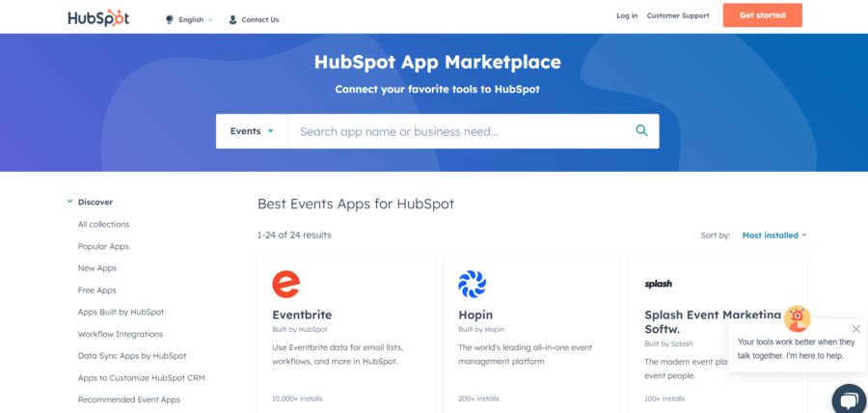The width and height of the screenshot is (868, 413).
Task: Click the Hopin description text
Action: click(x=526, y=354)
